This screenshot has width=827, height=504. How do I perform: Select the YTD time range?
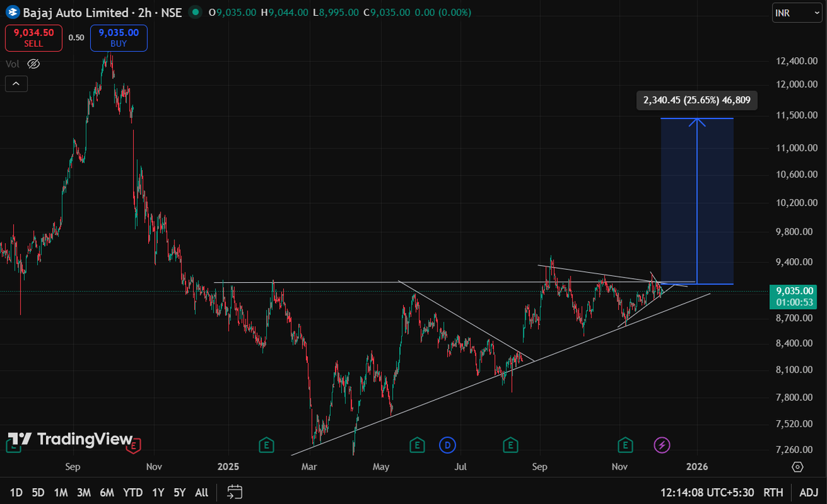[x=132, y=492]
